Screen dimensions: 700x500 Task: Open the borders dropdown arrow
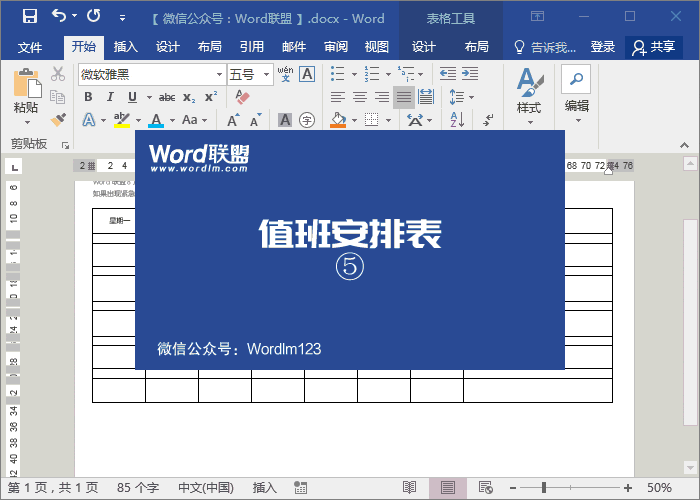click(388, 121)
